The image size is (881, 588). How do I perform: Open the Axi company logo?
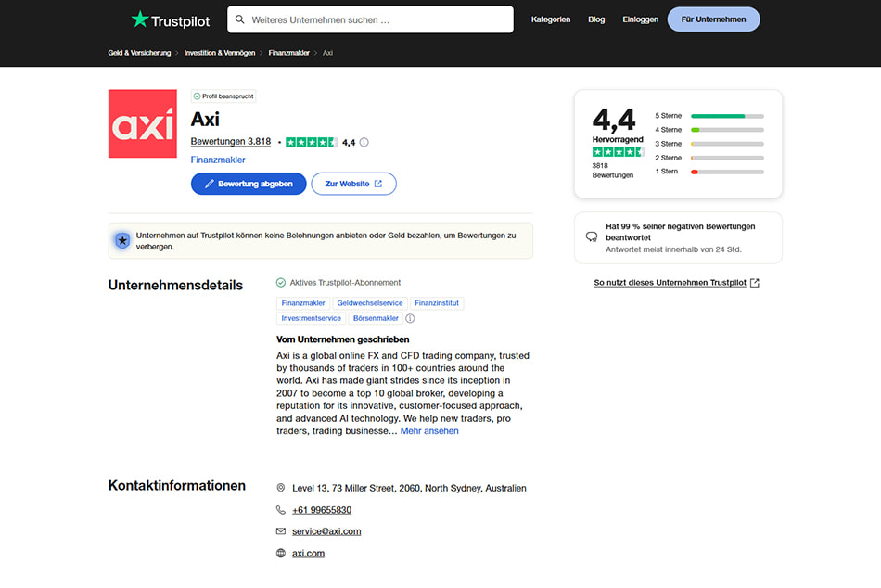click(x=143, y=123)
